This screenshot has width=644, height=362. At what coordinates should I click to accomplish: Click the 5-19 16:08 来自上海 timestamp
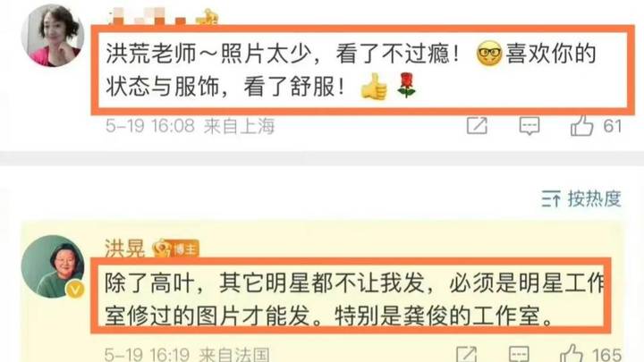190,126
